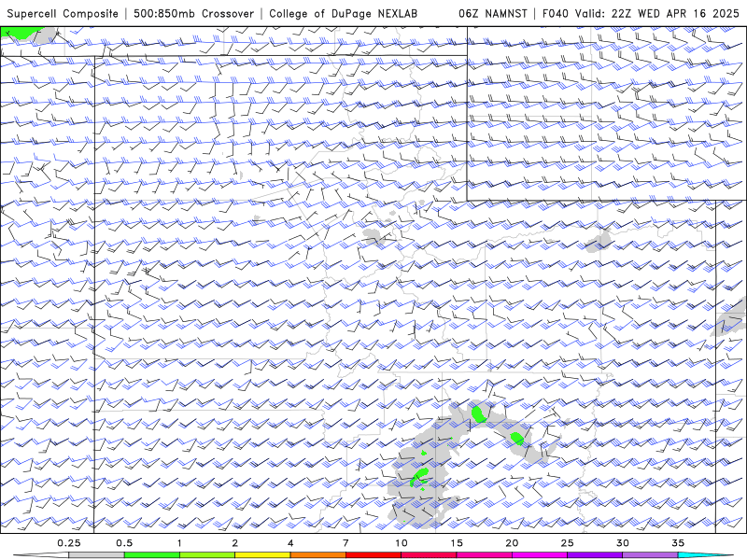Click the scale label "10"
This screenshot has height=560, width=747.
(402, 543)
